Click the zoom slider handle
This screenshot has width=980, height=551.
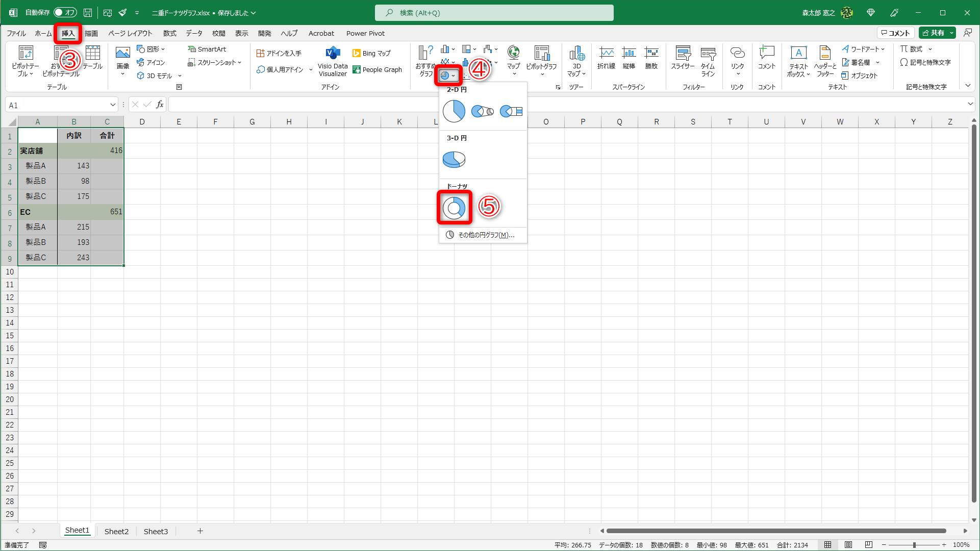click(x=914, y=545)
